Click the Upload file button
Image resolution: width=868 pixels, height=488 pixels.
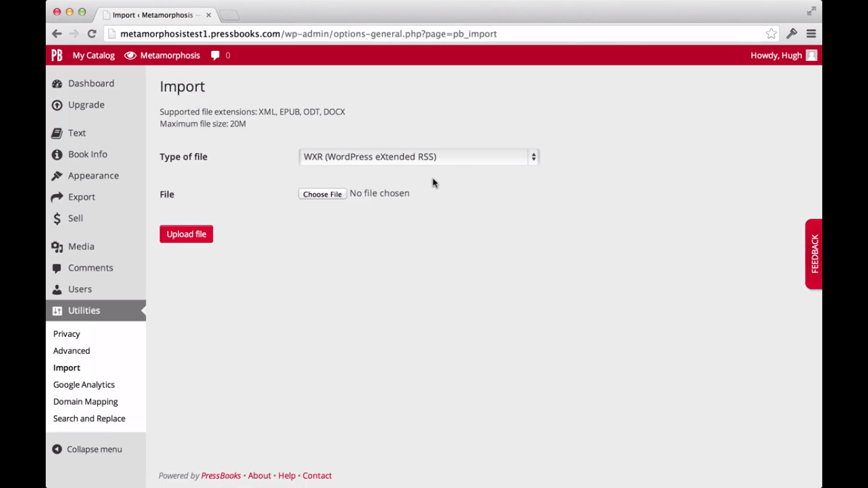click(186, 234)
